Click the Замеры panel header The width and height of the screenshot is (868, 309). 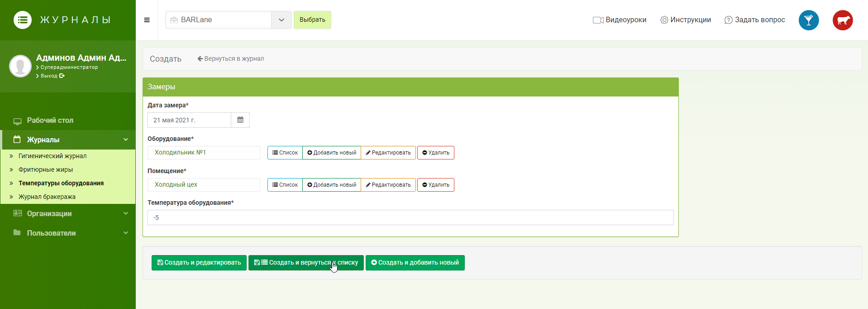[410, 87]
